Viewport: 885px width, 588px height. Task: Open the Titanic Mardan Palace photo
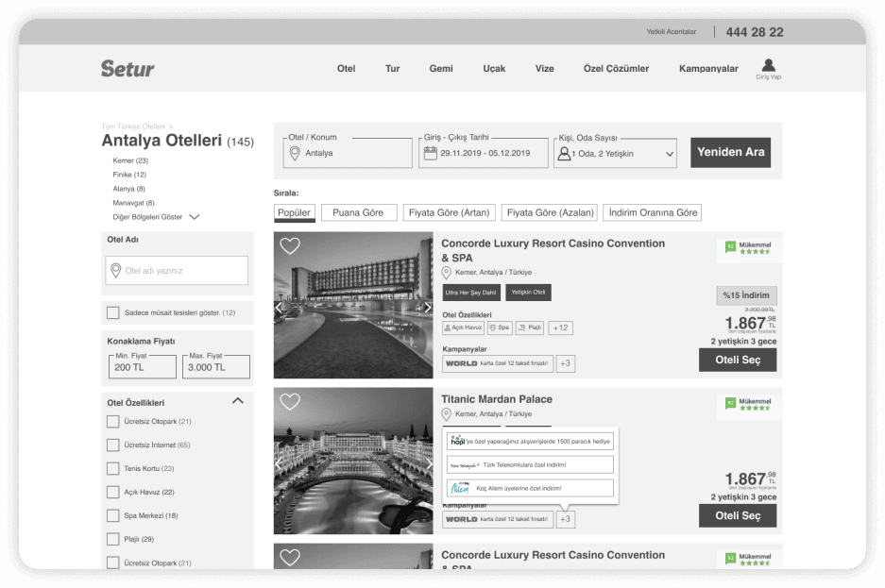(x=353, y=461)
